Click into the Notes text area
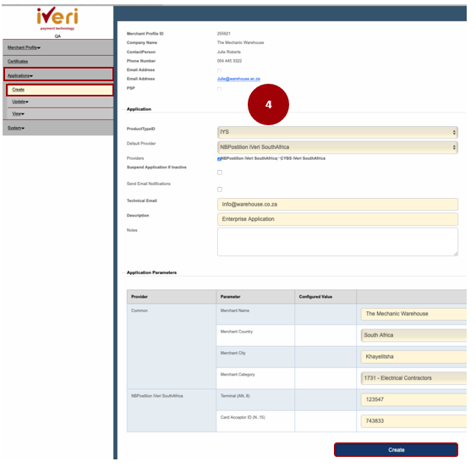Screen dimensions: 476x467 click(x=337, y=242)
